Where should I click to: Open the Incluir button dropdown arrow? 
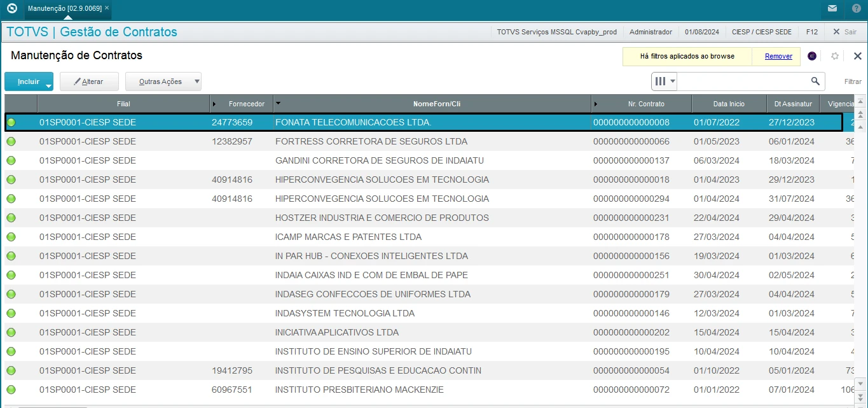48,86
